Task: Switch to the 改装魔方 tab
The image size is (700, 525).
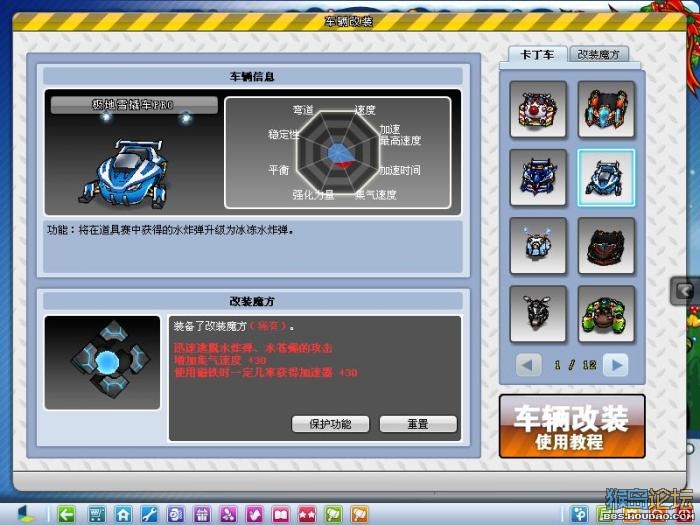Action: click(x=599, y=55)
